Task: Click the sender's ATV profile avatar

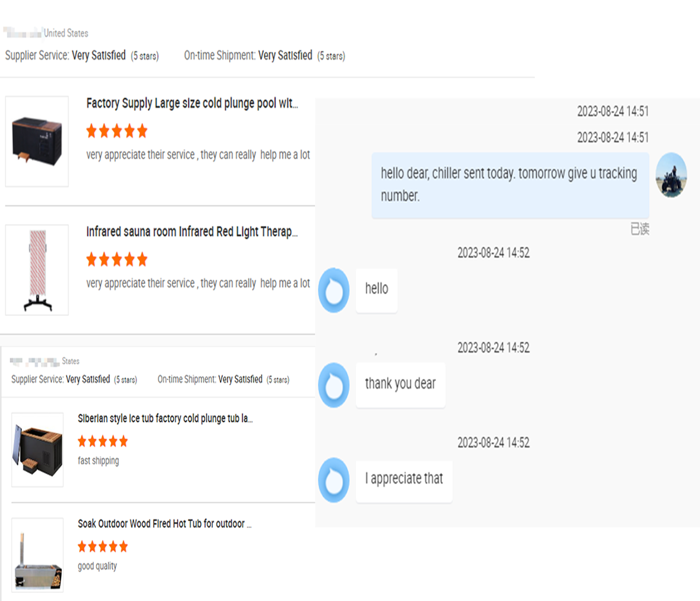Action: tap(671, 175)
